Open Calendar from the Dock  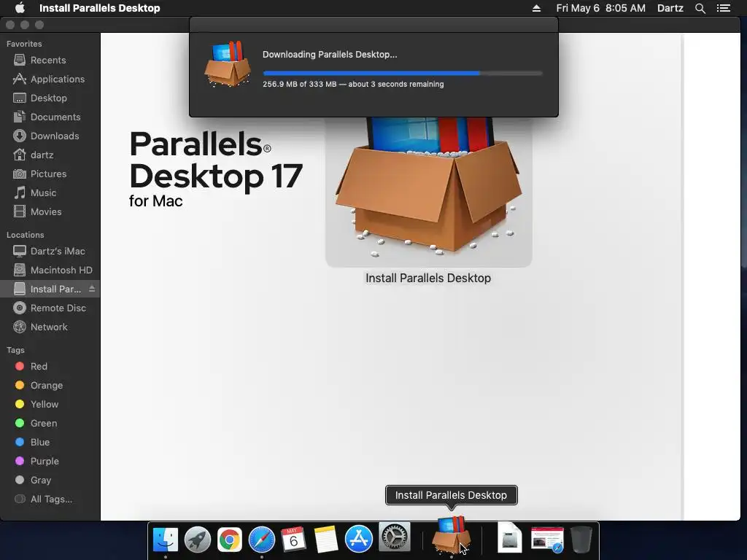[293, 540]
